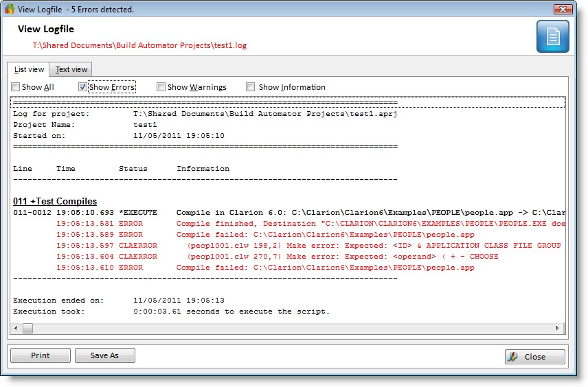
Task: Click the Close button at bottom right
Action: [534, 357]
